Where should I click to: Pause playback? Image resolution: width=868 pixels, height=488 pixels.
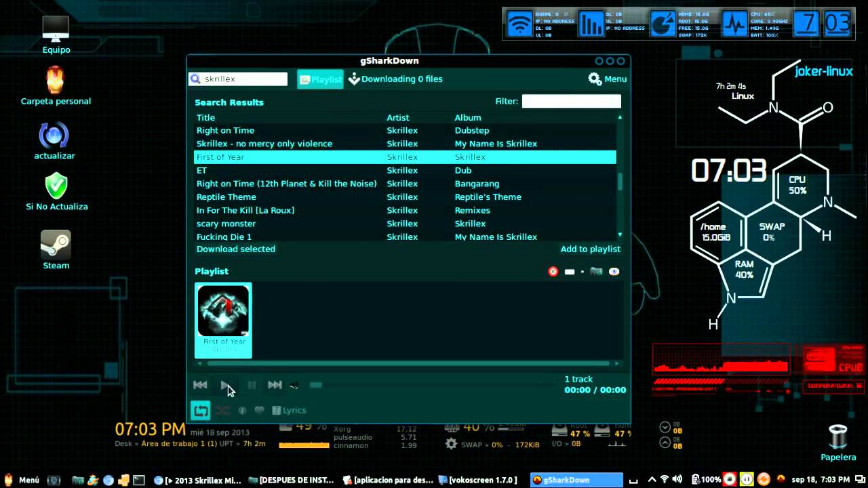(252, 385)
